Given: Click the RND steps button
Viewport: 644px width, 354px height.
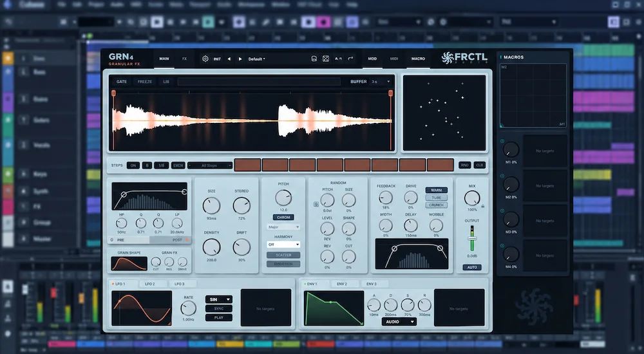Looking at the screenshot, I should (464, 165).
